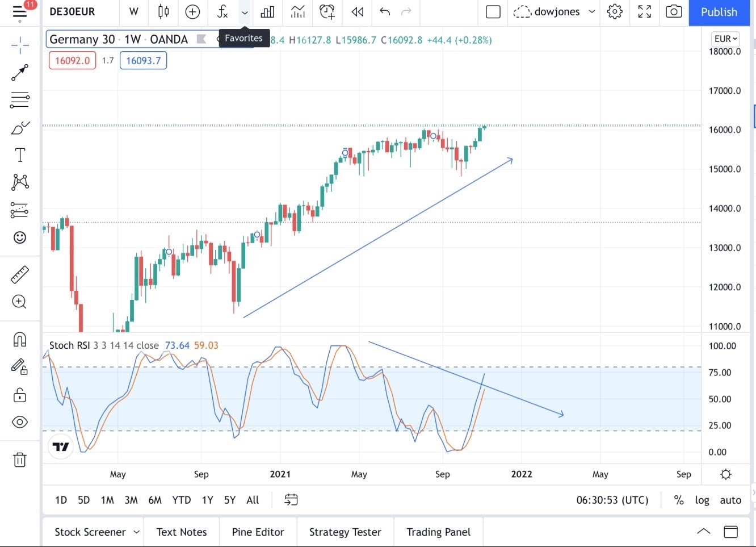
Task: Open indicator templates icon
Action: point(297,12)
